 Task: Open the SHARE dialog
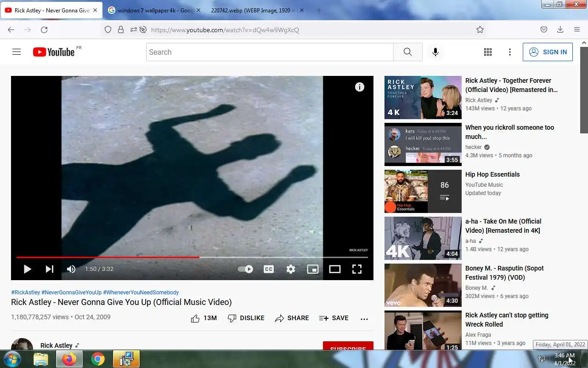click(292, 318)
